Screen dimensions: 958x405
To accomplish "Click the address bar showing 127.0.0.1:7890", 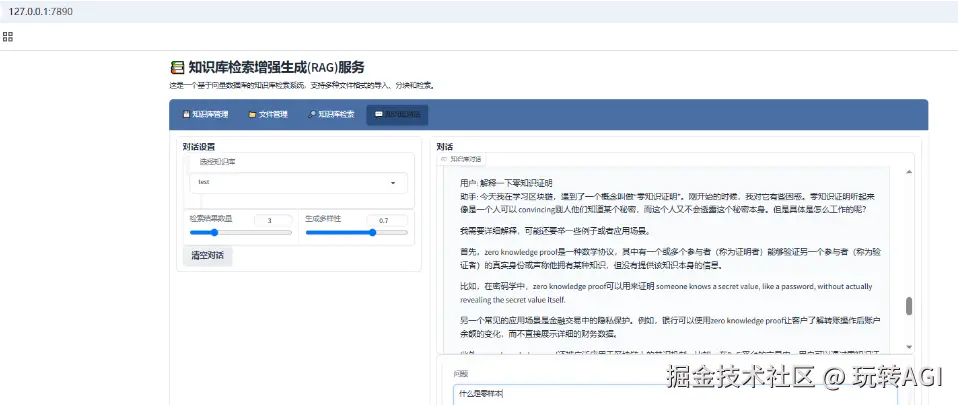I will (40, 12).
